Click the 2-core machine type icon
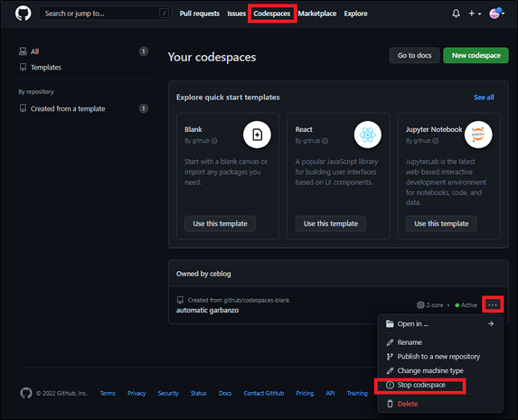The width and height of the screenshot is (518, 420). click(421, 305)
